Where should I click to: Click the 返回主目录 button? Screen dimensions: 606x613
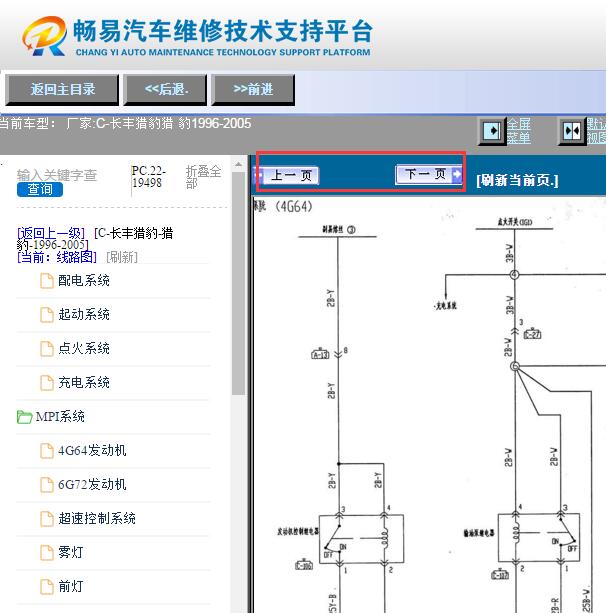(x=62, y=90)
